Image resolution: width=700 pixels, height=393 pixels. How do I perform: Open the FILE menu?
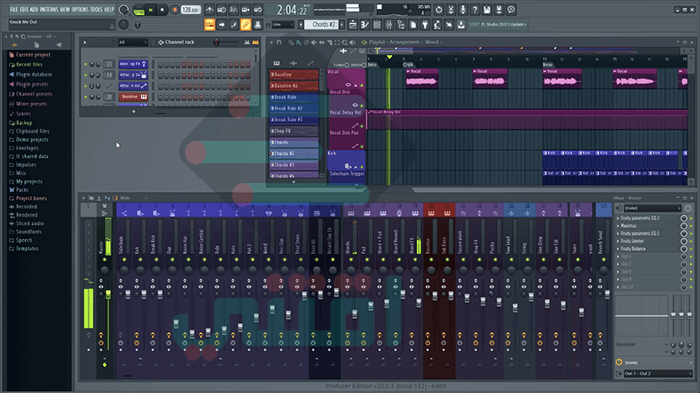[13, 9]
